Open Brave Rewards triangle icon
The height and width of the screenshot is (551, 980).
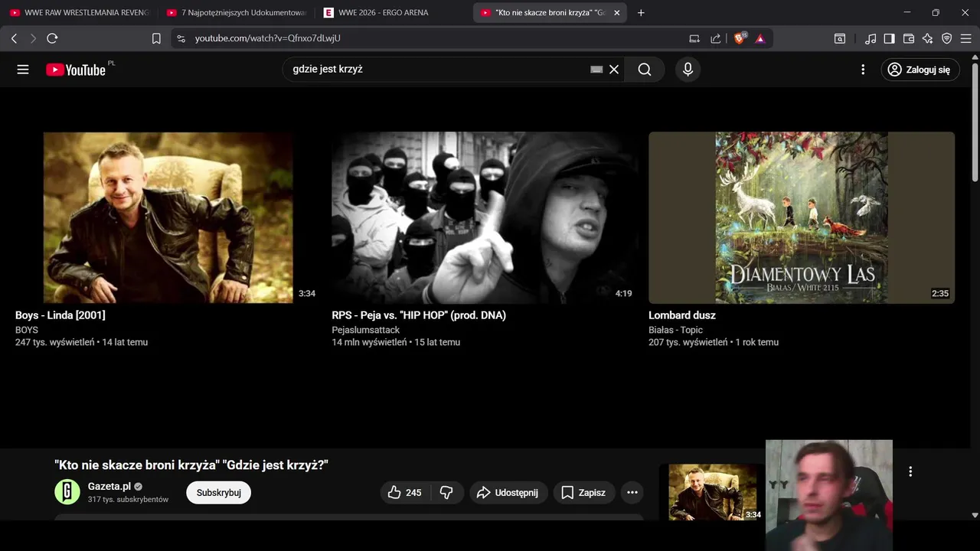(760, 38)
